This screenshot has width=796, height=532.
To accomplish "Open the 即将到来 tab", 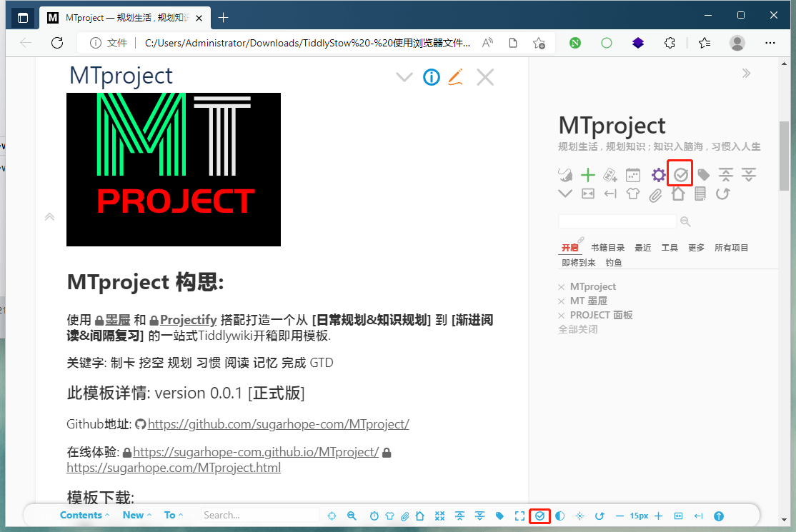I will (578, 263).
